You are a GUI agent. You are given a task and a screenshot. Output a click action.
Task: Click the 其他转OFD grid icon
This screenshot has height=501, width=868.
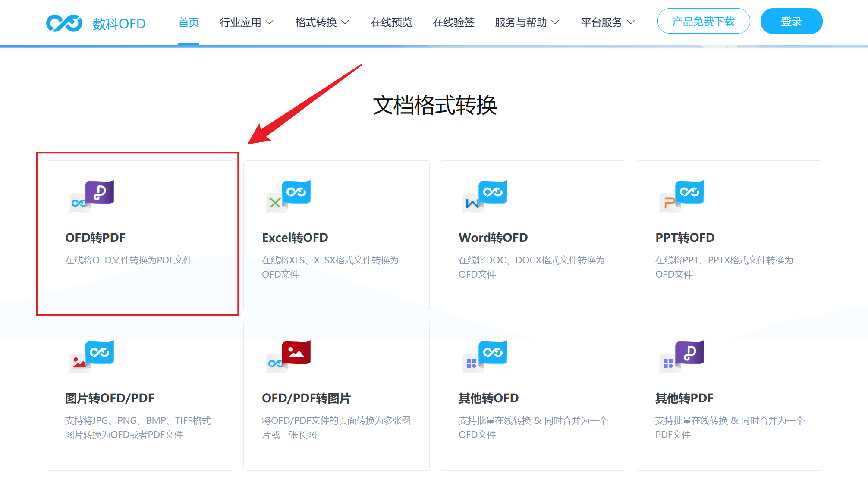point(485,358)
